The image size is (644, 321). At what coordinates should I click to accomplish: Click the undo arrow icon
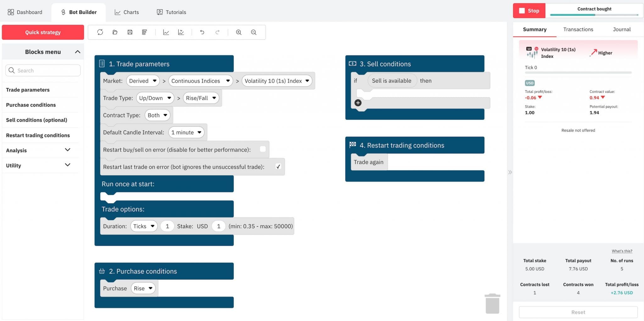(x=202, y=32)
